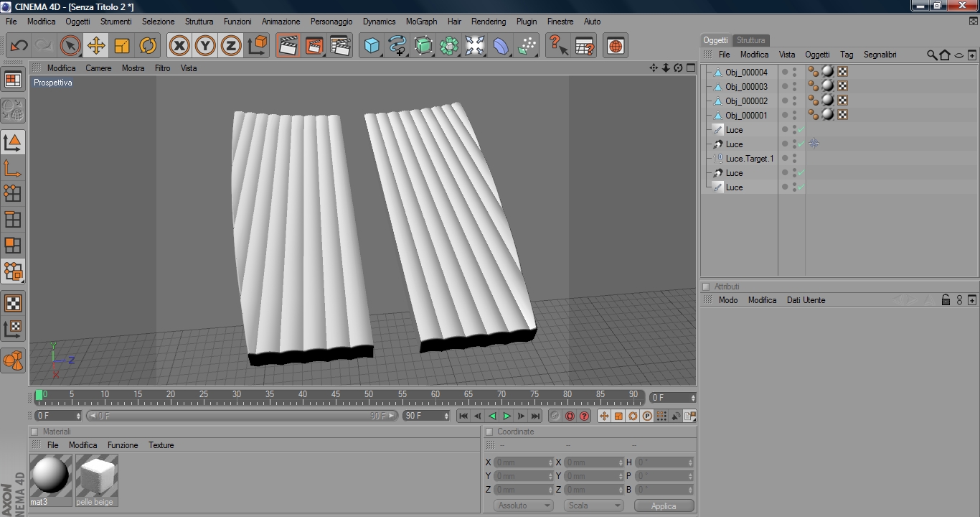Open the MoGraph menu
This screenshot has height=517, width=980.
coord(421,22)
